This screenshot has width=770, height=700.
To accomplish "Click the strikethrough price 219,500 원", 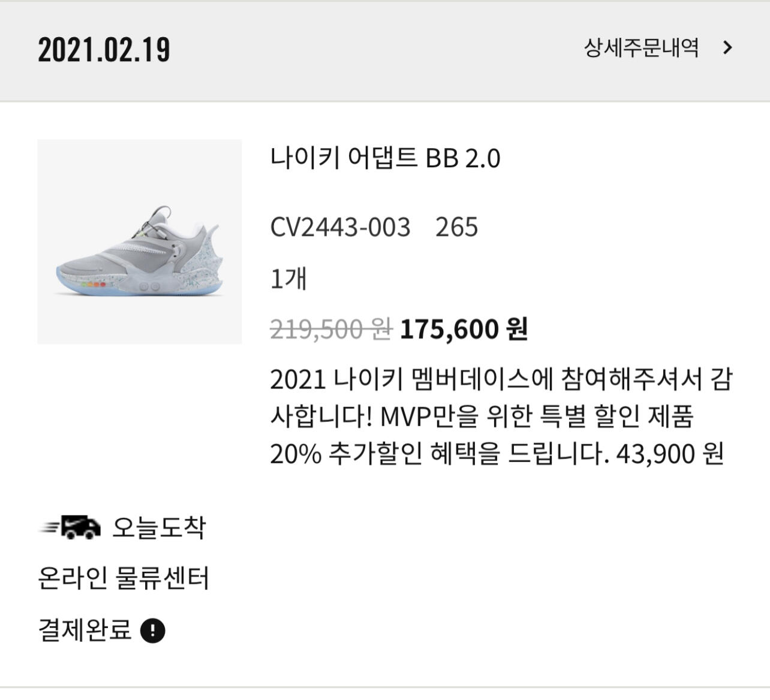I will 330,330.
